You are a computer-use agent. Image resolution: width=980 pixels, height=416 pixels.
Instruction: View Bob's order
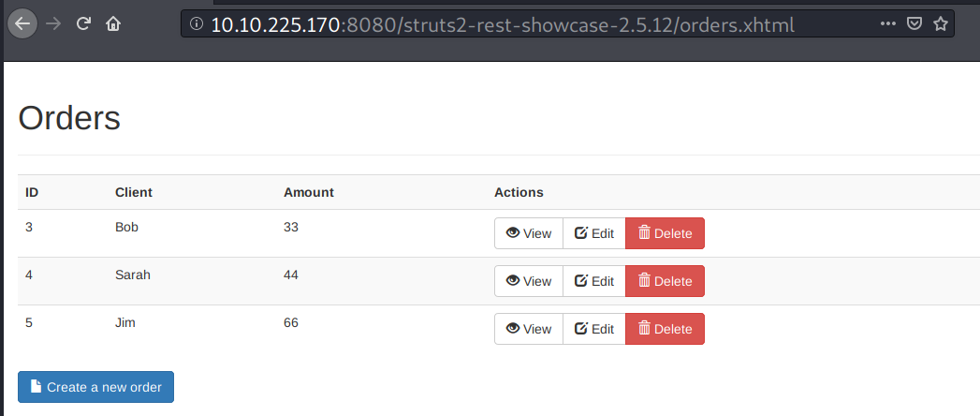(529, 233)
